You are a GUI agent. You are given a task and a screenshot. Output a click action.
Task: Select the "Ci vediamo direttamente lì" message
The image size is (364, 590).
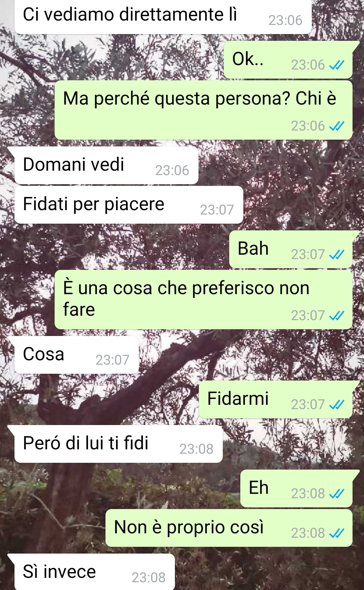pyautogui.click(x=163, y=16)
